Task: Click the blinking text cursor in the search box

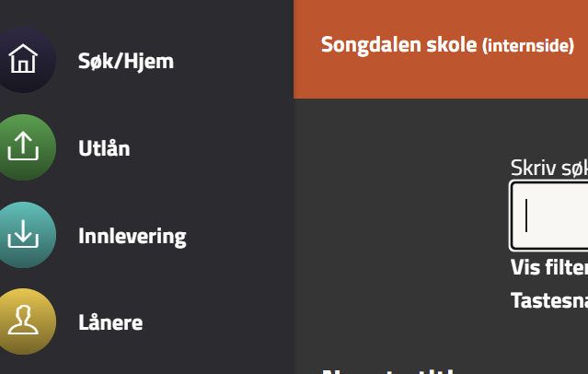Action: (526, 216)
